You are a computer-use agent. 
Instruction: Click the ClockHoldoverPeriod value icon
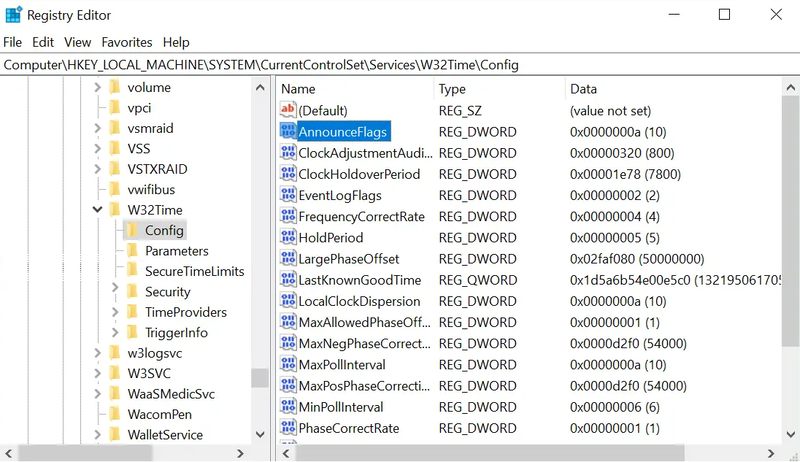coord(288,174)
